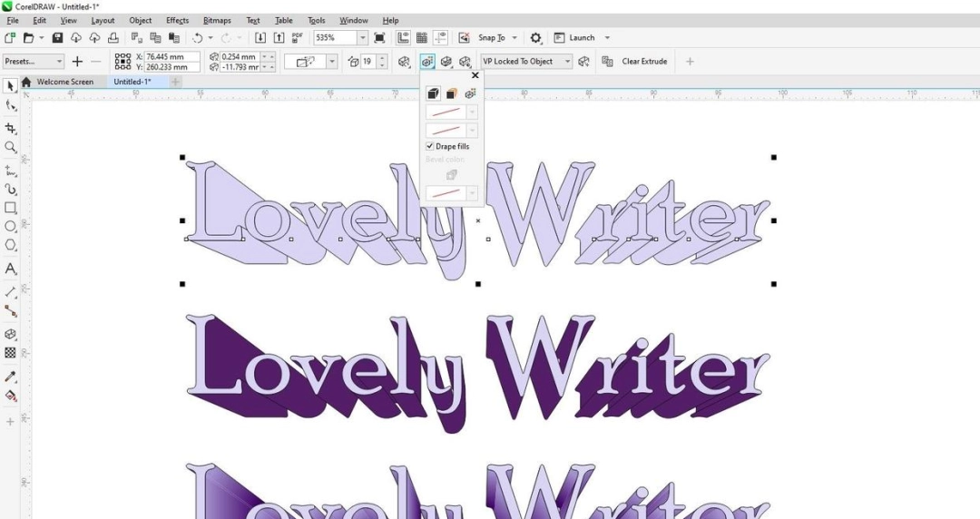Open the Options gear icon
This screenshot has width=980, height=519.
535,38
